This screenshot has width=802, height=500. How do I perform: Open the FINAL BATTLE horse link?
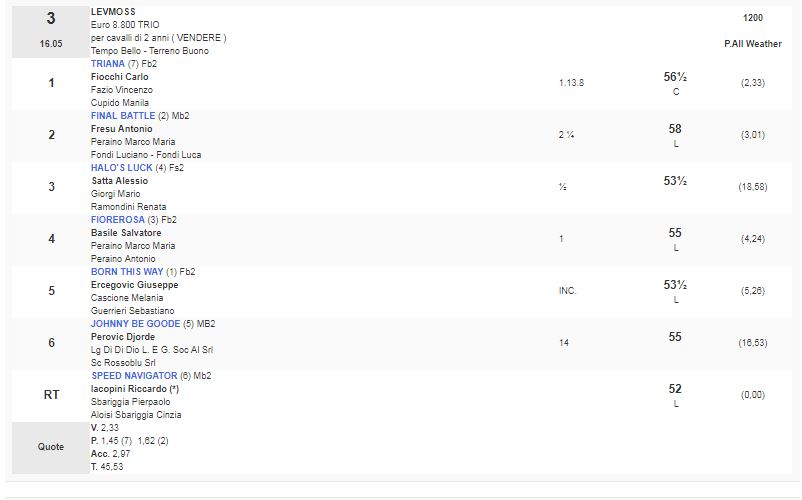pos(123,116)
